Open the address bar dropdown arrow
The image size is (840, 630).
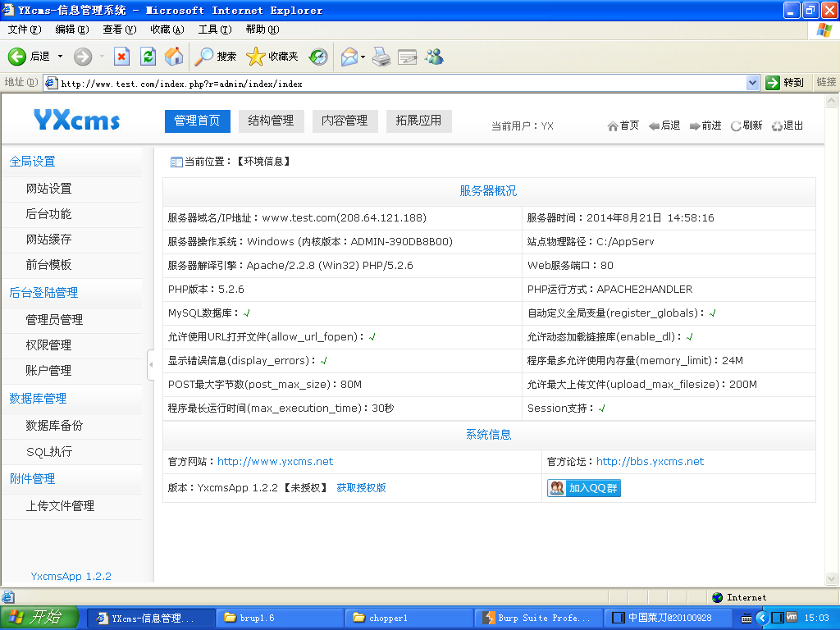click(x=752, y=83)
